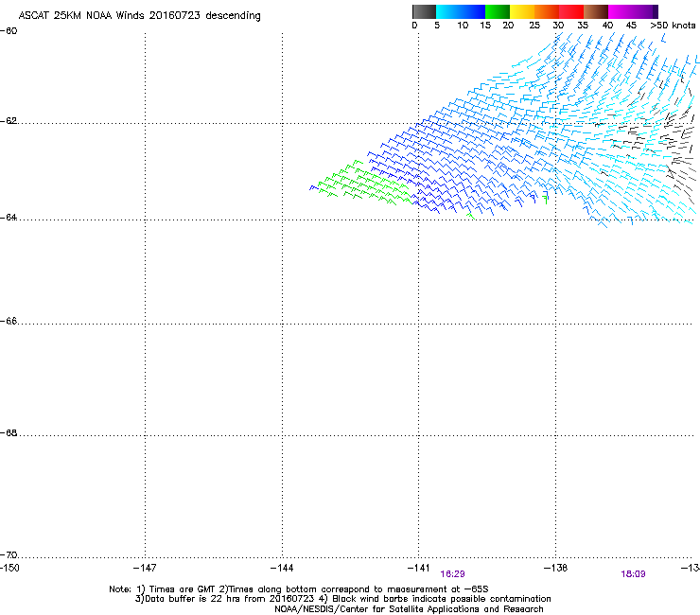Click the longitude label '-144'
The height and width of the screenshot is (615, 700).
coord(282,568)
